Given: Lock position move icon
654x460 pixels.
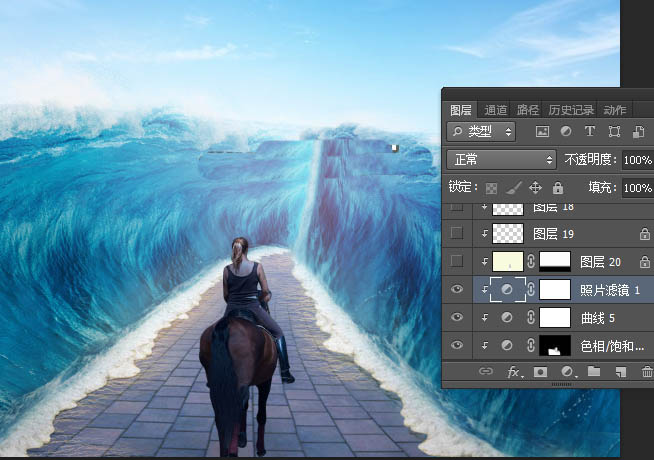Looking at the screenshot, I should point(536,188).
